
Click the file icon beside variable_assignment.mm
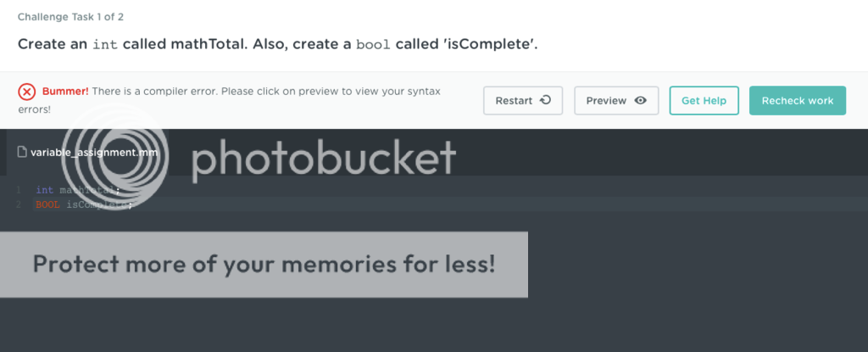click(x=22, y=153)
